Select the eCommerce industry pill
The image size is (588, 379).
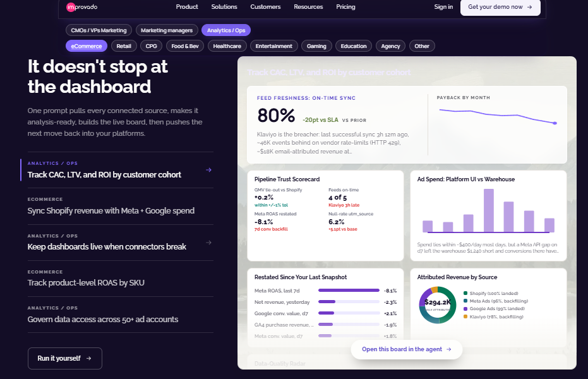click(x=87, y=46)
